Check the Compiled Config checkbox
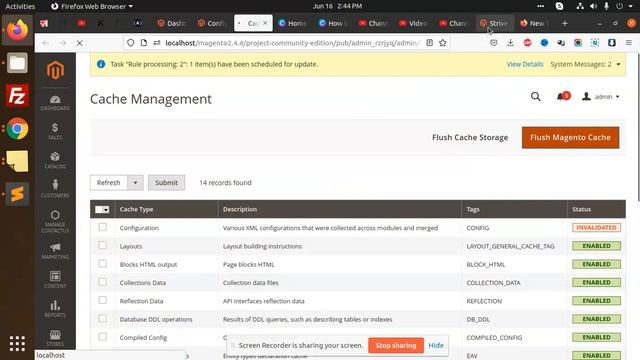Screen dimensions: 640x360 click(x=102, y=337)
